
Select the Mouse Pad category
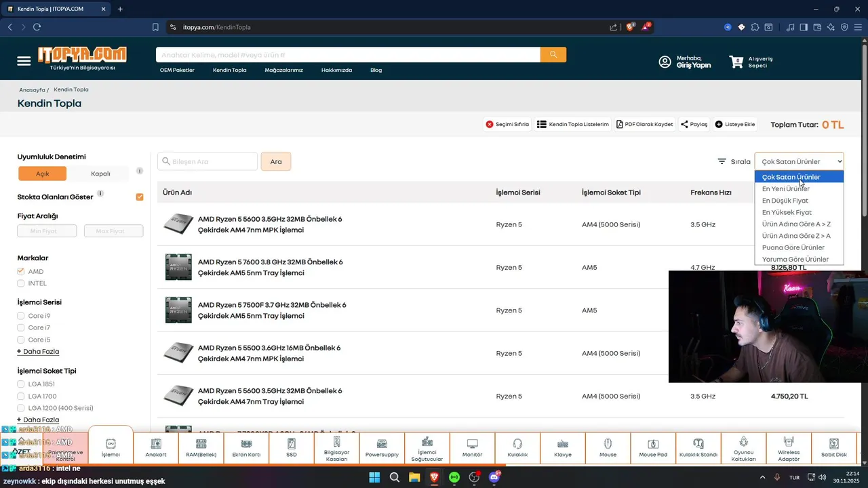(x=653, y=448)
